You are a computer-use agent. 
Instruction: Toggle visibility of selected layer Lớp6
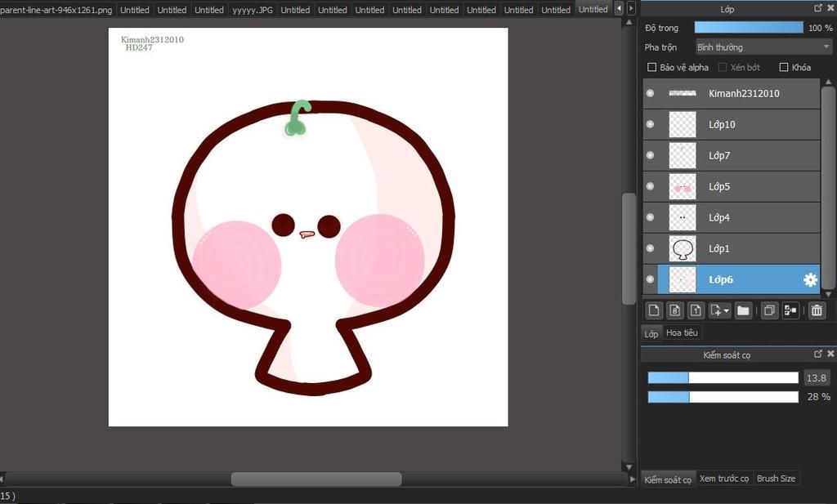pyautogui.click(x=650, y=279)
